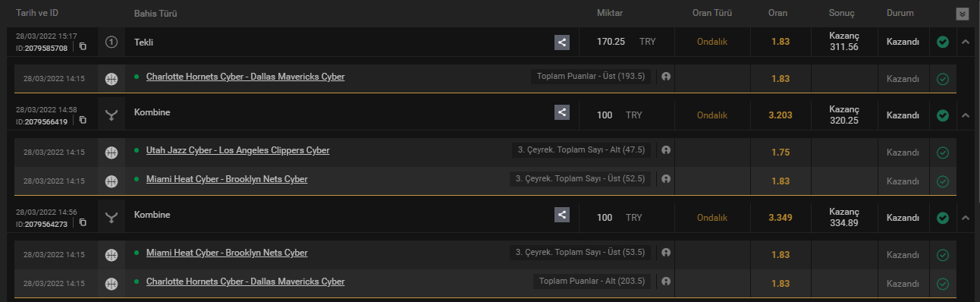Share the Kombine bet with odds 3.203
The image size is (980, 302).
point(561,112)
